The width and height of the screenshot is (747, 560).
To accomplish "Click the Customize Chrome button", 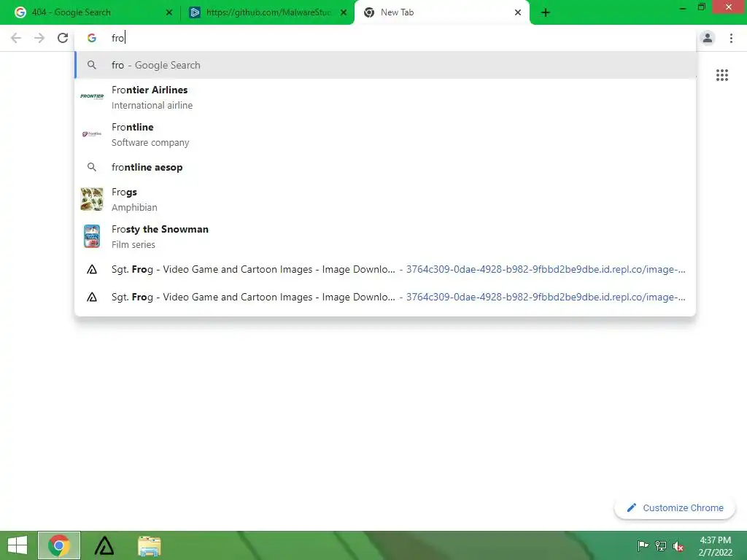I will pos(675,508).
